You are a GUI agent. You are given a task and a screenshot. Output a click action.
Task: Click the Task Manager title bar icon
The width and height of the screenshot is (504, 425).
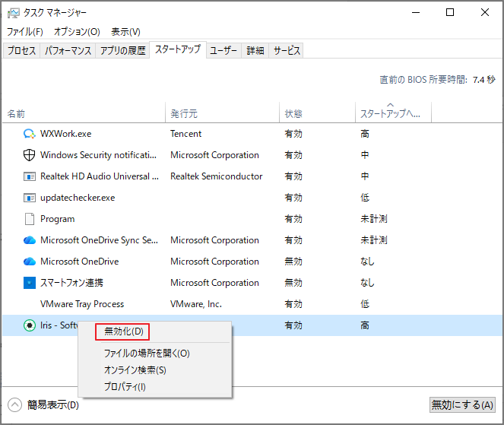13,13
